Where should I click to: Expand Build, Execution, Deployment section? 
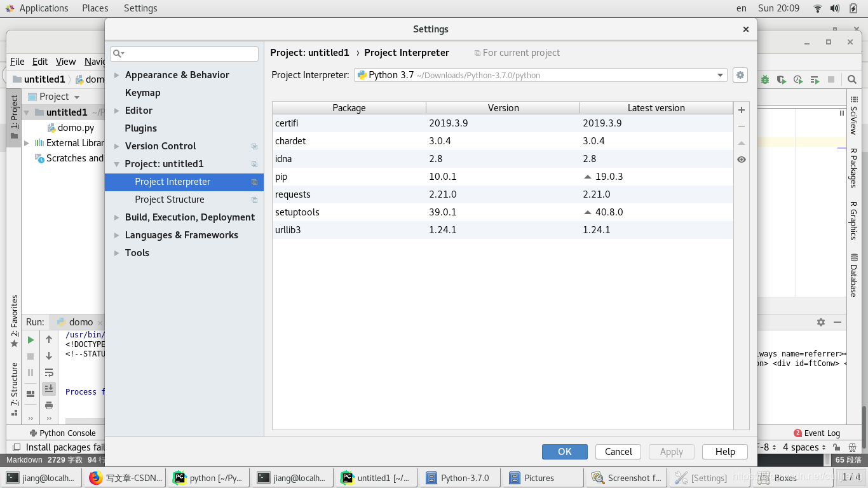(x=116, y=217)
